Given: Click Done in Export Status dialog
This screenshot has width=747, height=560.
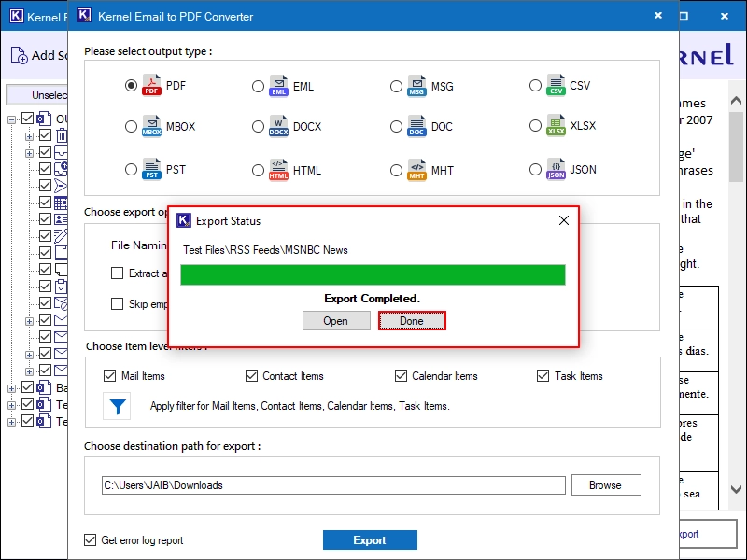Looking at the screenshot, I should [x=412, y=320].
